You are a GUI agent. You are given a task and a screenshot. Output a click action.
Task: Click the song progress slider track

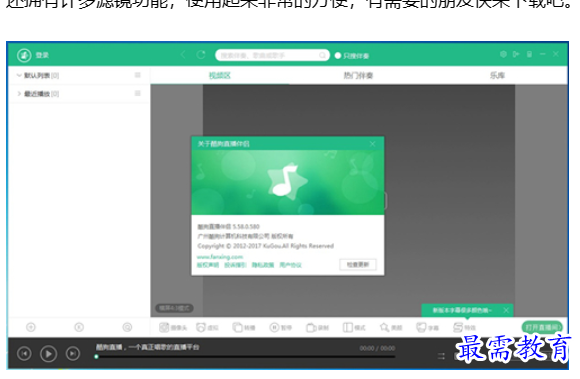tap(245, 357)
